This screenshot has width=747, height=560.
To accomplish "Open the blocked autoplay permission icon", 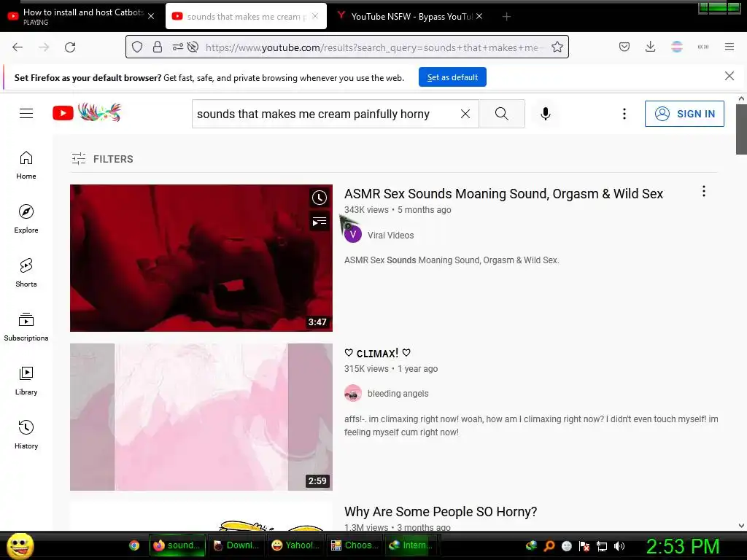I will tap(193, 47).
